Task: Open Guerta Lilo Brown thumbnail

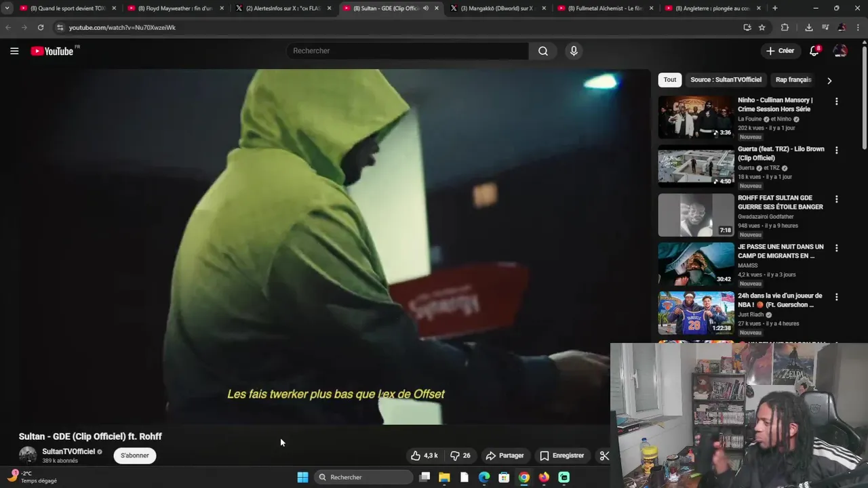Action: point(696,166)
